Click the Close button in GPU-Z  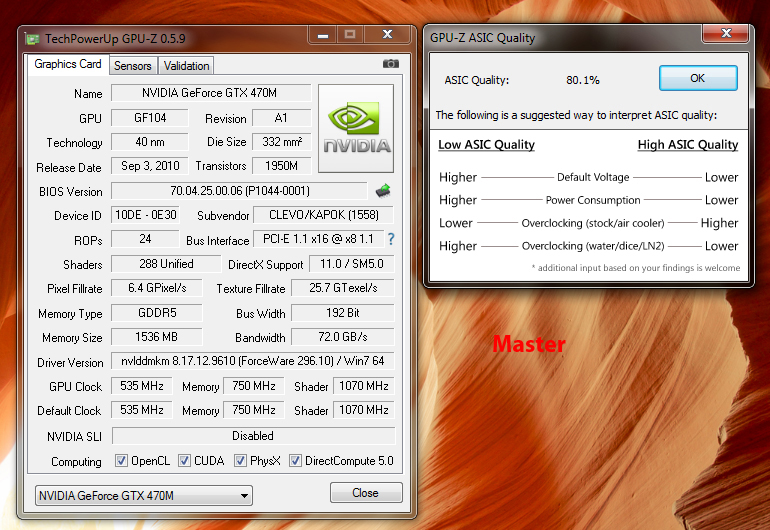coord(366,493)
